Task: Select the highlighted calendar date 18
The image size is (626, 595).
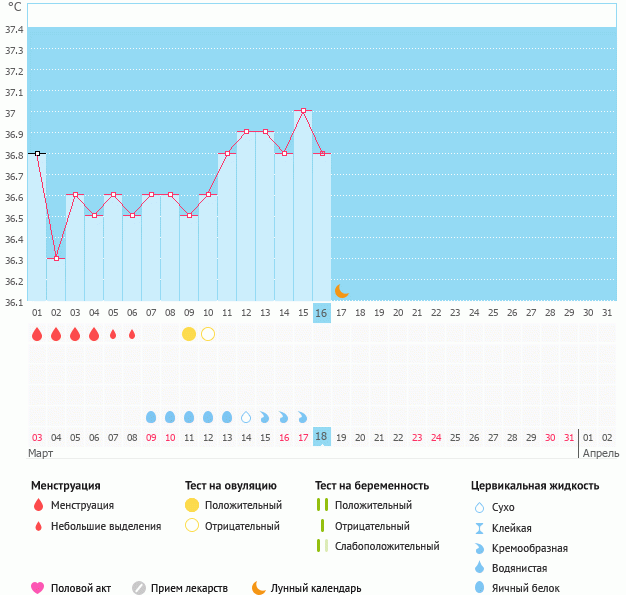Action: 321,437
